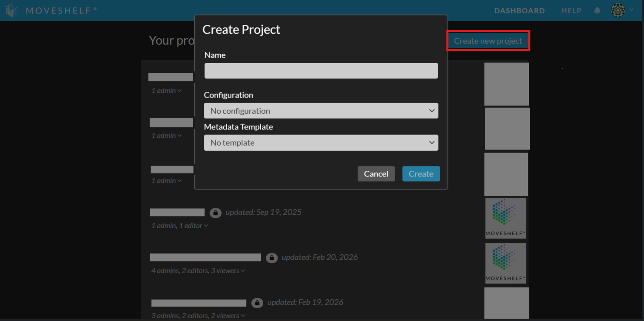Screen dimensions: 644x321
Task: Click the Moveshelf logo icon in header
Action: (12, 10)
